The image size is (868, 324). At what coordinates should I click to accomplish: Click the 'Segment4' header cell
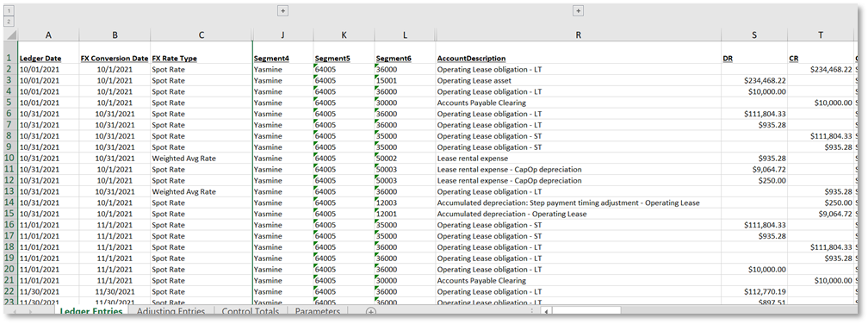(x=282, y=53)
